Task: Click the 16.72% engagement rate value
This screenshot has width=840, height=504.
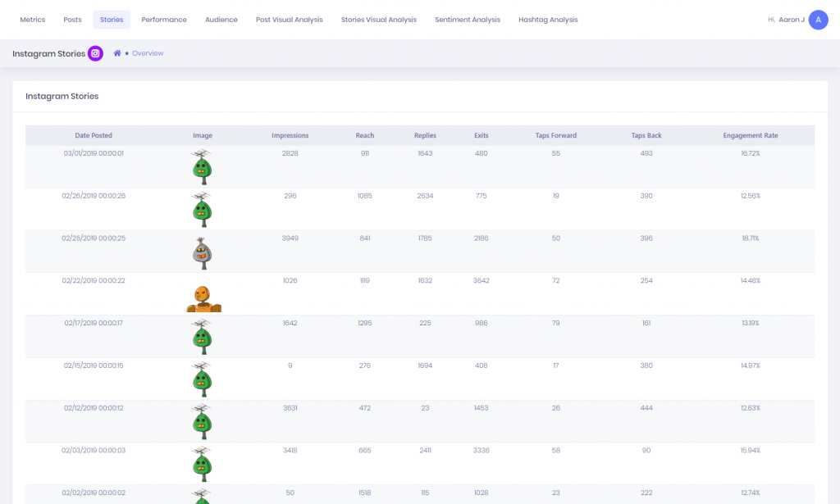Action: pos(751,153)
